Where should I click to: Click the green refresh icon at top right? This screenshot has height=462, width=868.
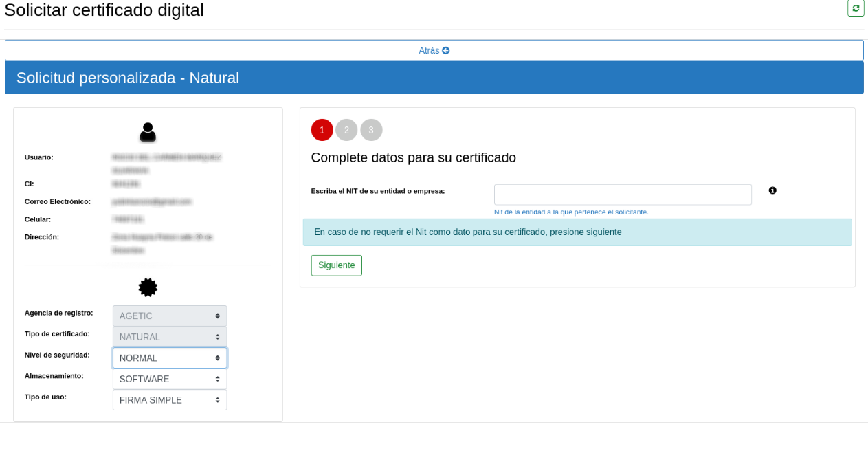[856, 8]
